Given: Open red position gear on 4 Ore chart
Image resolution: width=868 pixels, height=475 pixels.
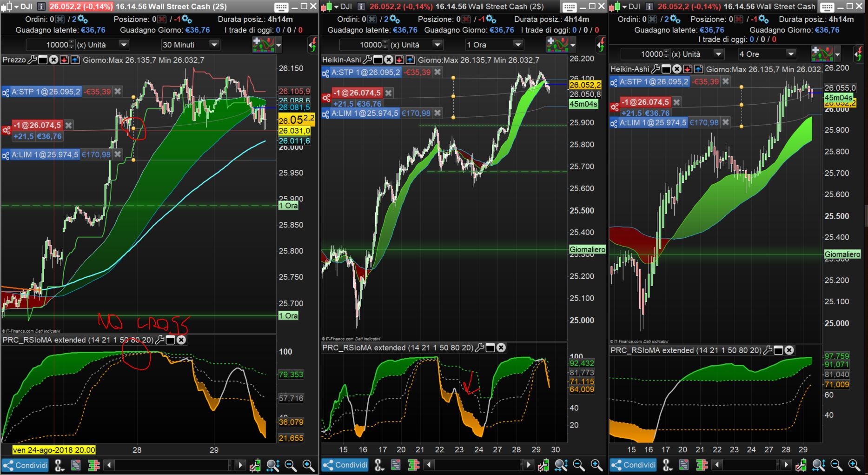Looking at the screenshot, I should [x=615, y=107].
